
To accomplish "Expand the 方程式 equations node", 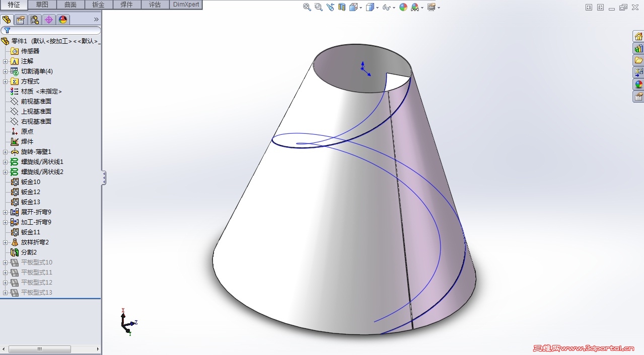I will coord(6,81).
